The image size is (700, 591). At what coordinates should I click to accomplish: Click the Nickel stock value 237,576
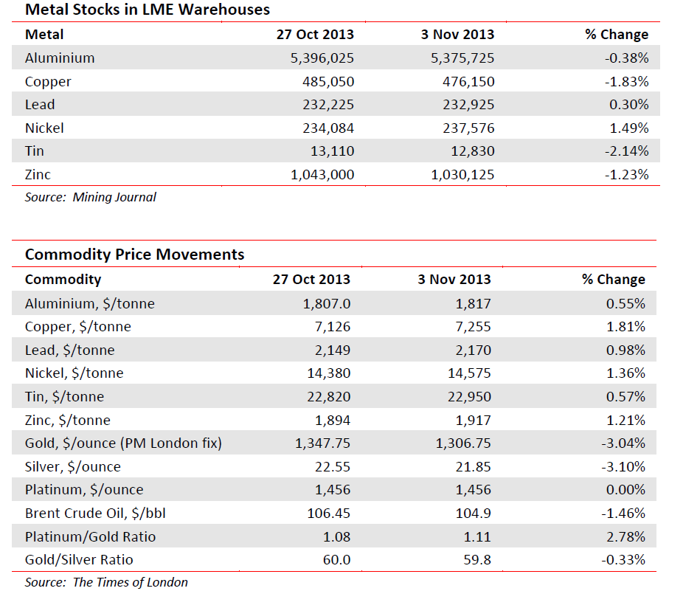click(x=465, y=128)
